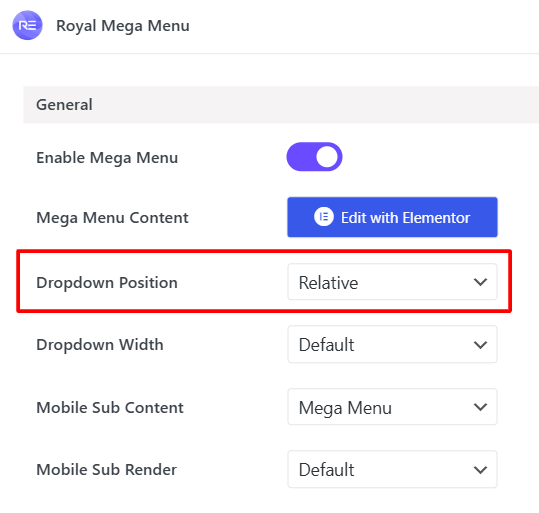Click the Mega Menu Content label

(112, 218)
